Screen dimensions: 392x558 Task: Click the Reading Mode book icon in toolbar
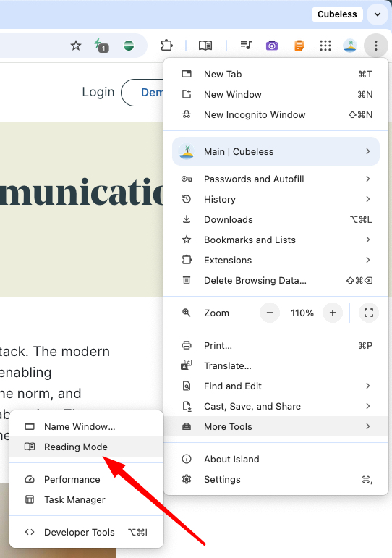(205, 46)
